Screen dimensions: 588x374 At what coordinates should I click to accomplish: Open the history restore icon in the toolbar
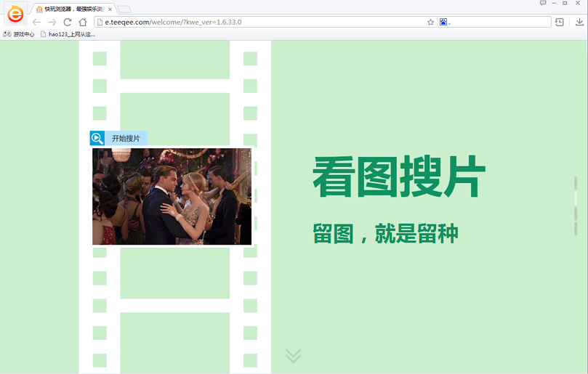559,22
